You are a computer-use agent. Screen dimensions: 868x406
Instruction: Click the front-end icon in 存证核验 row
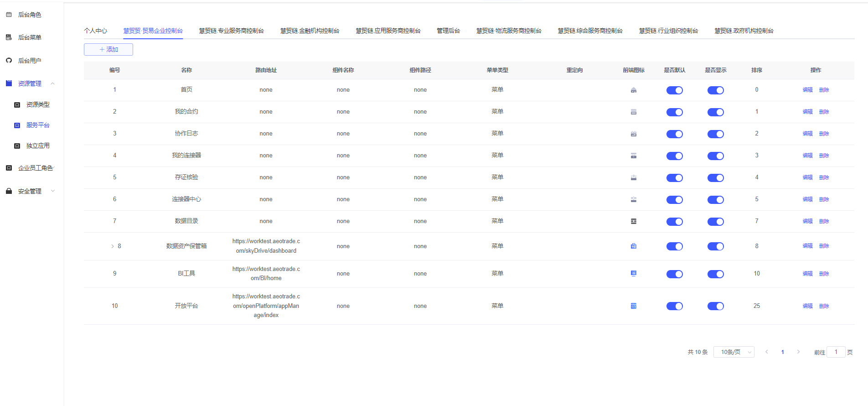pos(633,177)
